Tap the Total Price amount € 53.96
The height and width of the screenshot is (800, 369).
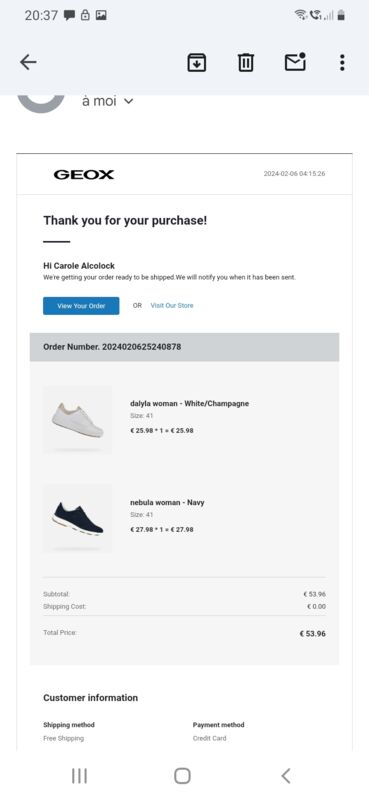click(312, 634)
